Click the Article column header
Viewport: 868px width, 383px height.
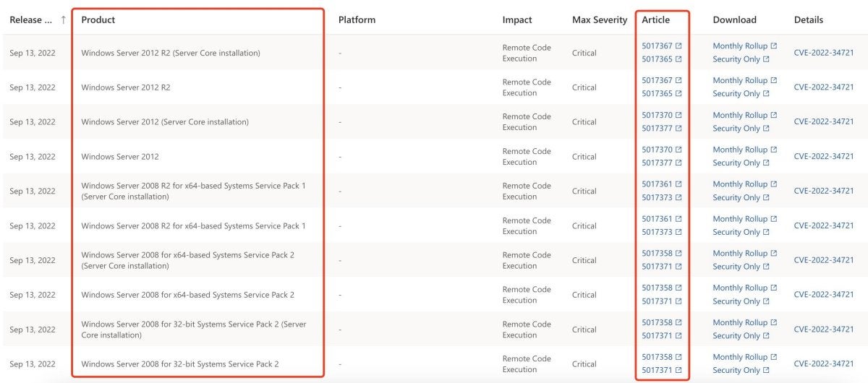point(656,20)
